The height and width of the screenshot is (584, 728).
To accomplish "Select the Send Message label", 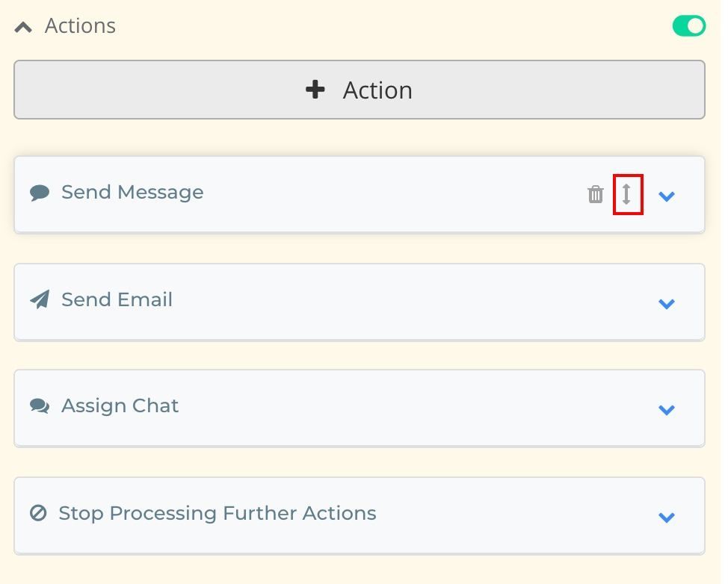I will coord(132,193).
